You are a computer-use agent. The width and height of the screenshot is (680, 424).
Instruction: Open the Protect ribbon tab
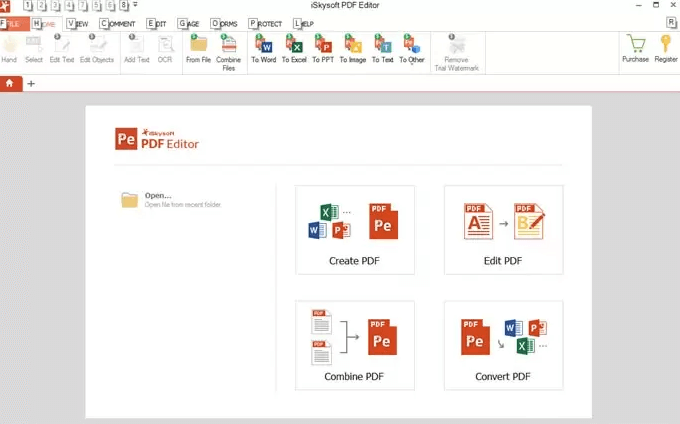[x=266, y=23]
